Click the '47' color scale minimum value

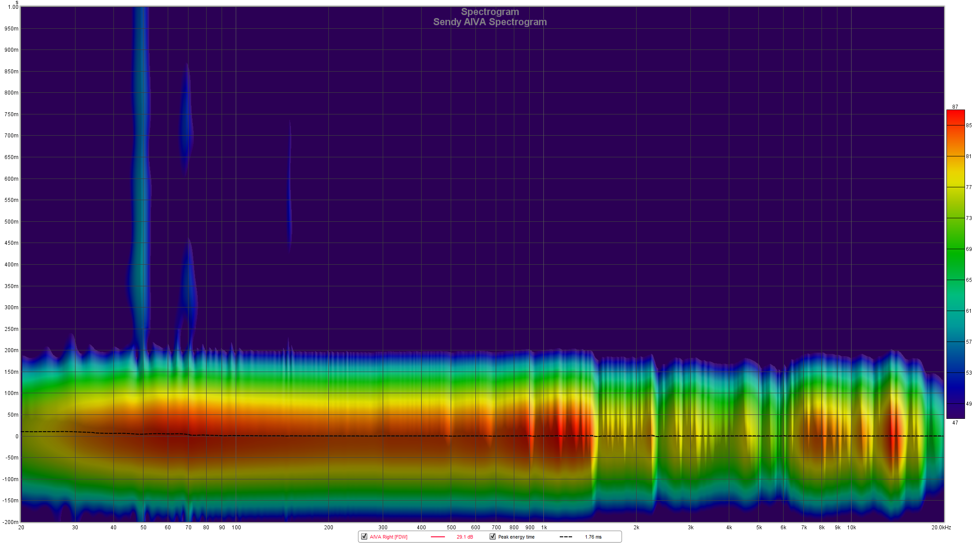coord(955,423)
